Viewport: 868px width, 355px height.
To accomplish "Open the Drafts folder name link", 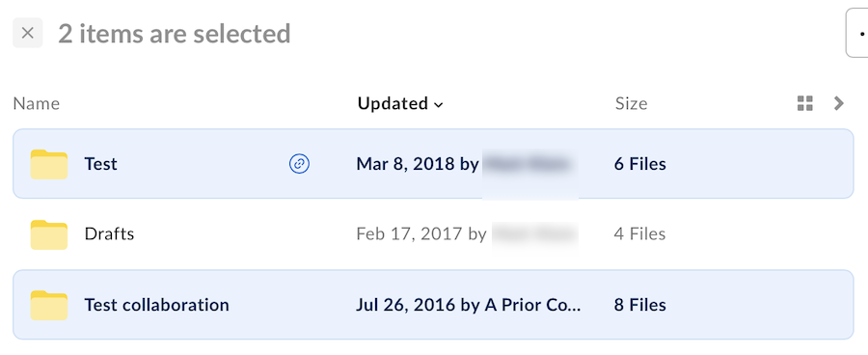I will [x=109, y=233].
